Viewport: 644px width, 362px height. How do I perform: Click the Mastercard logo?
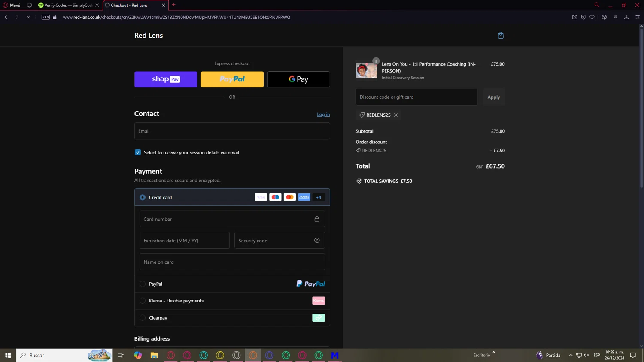pyautogui.click(x=290, y=197)
